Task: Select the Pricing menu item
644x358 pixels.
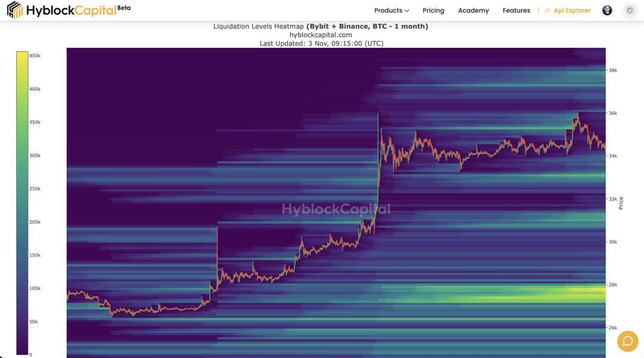Action: (433, 10)
